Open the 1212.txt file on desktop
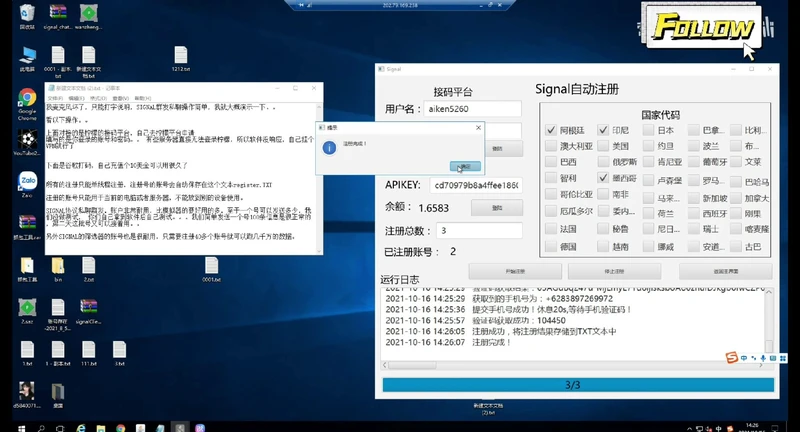 pyautogui.click(x=181, y=59)
